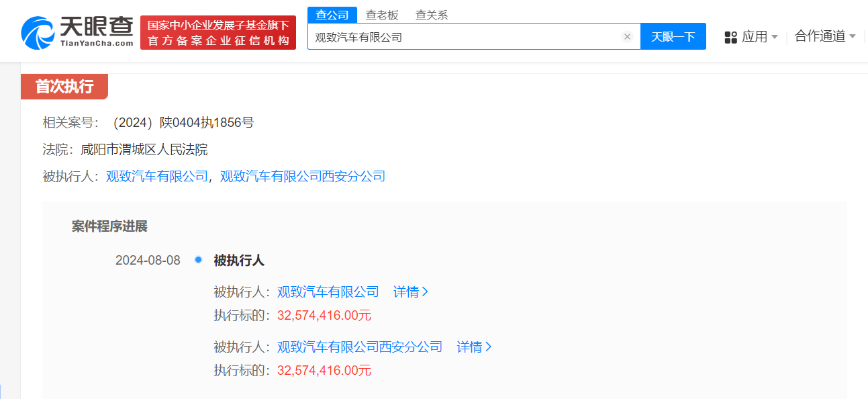The height and width of the screenshot is (399, 868).
Task: View 详情 for 观致汽车有限公司西安分公司
Action: coord(470,347)
